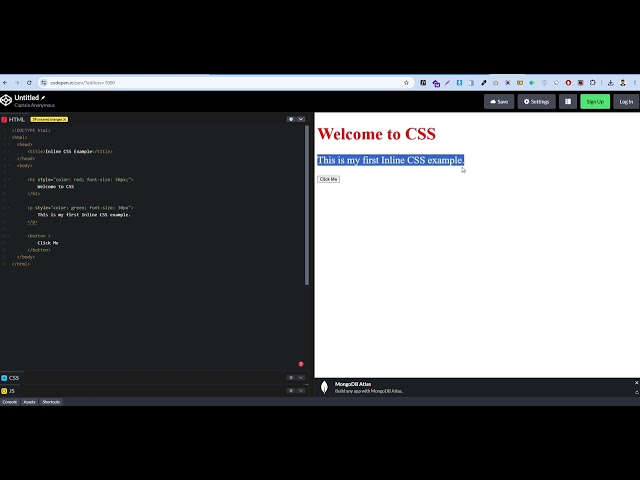Edit the pen title with pencil icon
This screenshot has height=480, width=640.
(43, 98)
